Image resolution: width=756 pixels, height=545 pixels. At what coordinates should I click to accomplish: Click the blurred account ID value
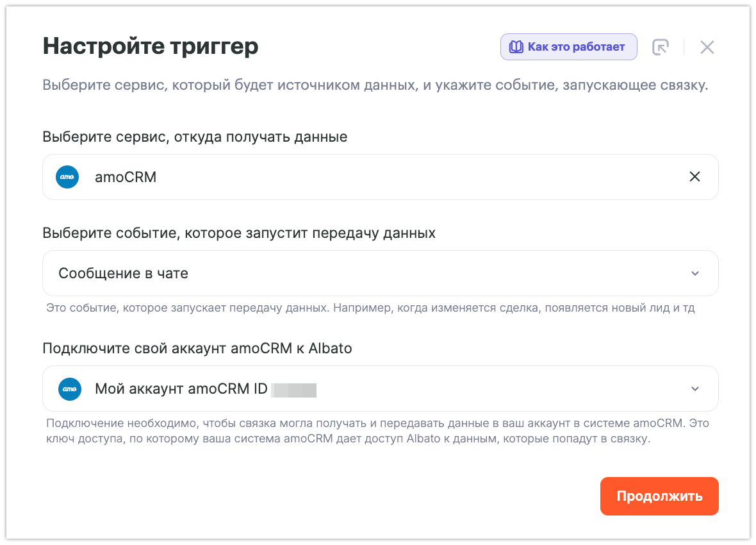pyautogui.click(x=294, y=389)
